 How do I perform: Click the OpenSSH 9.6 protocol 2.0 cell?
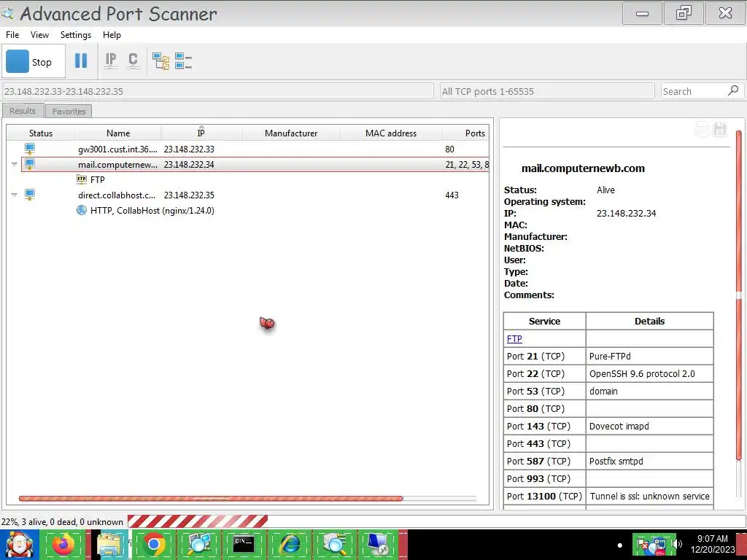pyautogui.click(x=650, y=373)
